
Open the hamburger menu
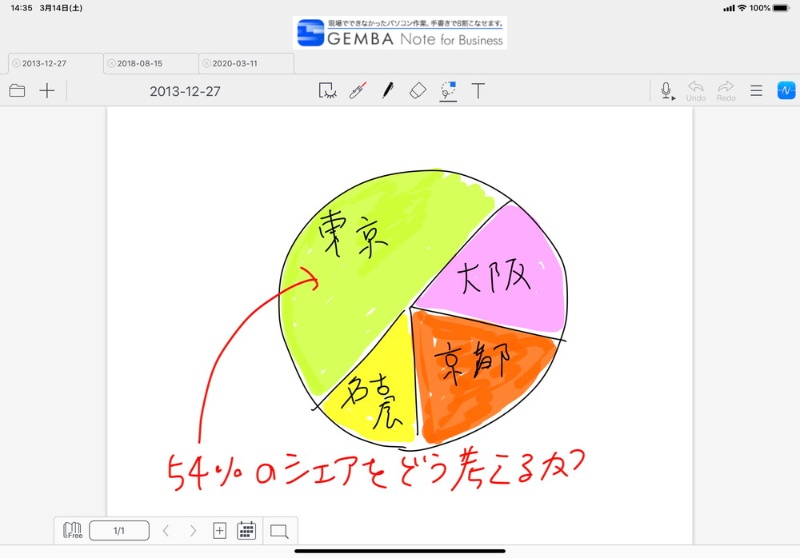pos(756,91)
